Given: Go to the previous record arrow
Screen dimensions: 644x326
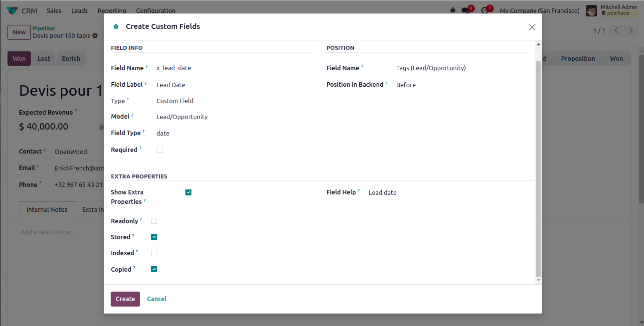Looking at the screenshot, I should point(617,30).
